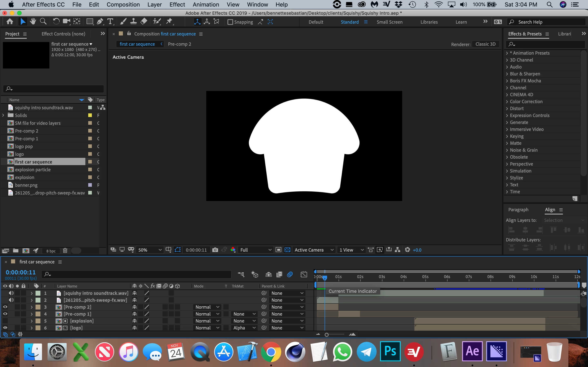Image resolution: width=588 pixels, height=367 pixels.
Task: Toggle transparency grid in viewer
Action: [287, 250]
